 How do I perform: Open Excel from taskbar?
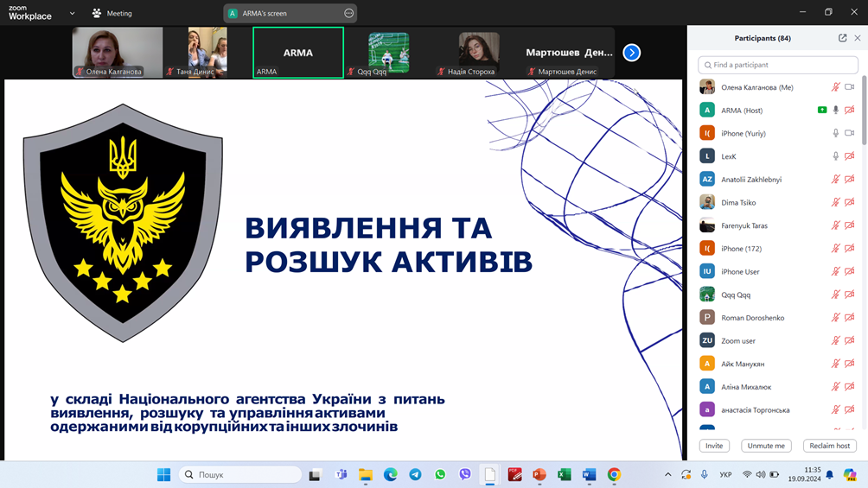pyautogui.click(x=564, y=475)
